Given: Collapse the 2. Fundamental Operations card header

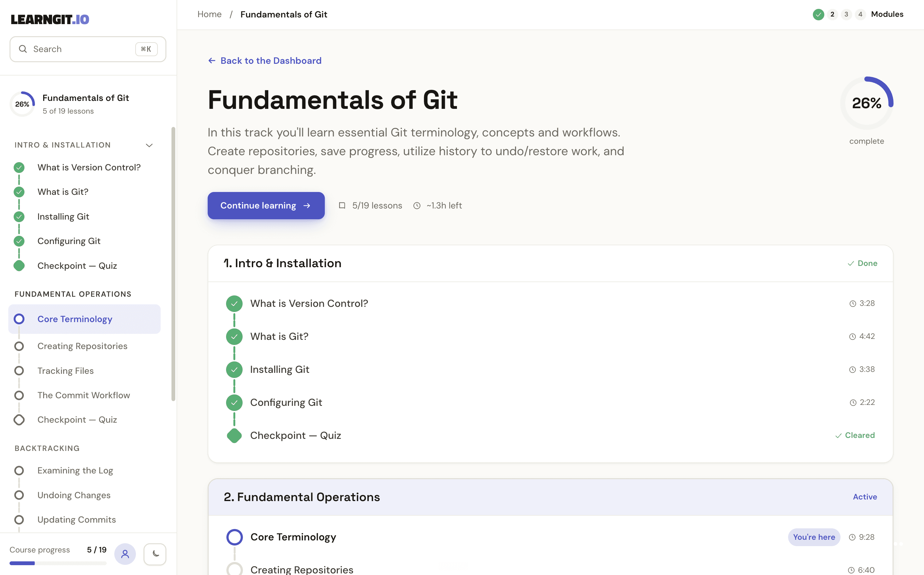Looking at the screenshot, I should (x=550, y=497).
